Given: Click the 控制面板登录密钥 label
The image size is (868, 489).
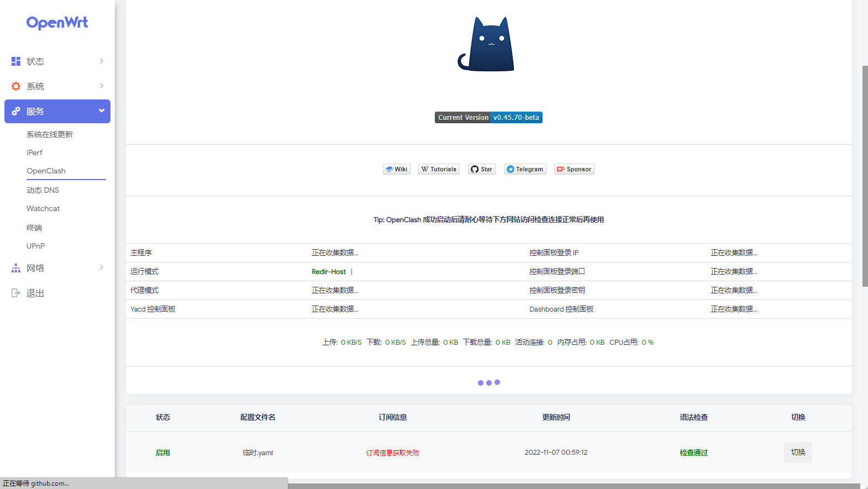Looking at the screenshot, I should pyautogui.click(x=557, y=290).
